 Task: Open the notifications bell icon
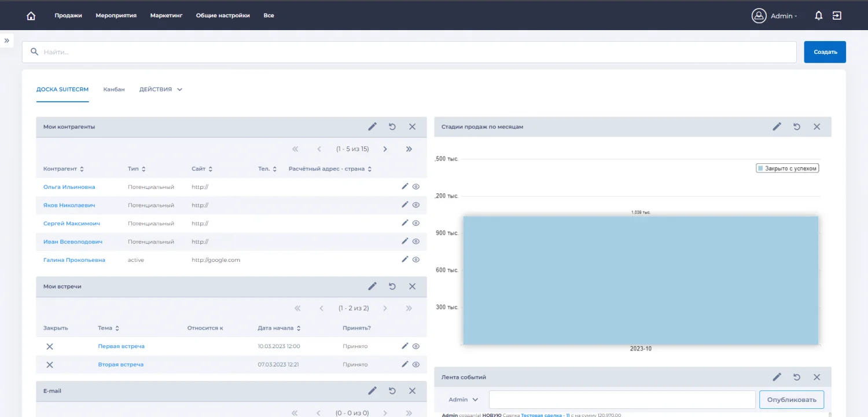click(x=818, y=16)
